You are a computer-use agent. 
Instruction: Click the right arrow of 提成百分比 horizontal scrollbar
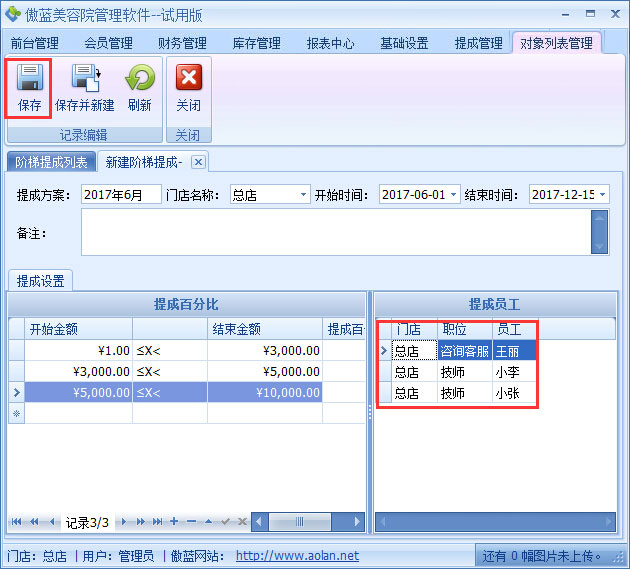click(x=357, y=522)
